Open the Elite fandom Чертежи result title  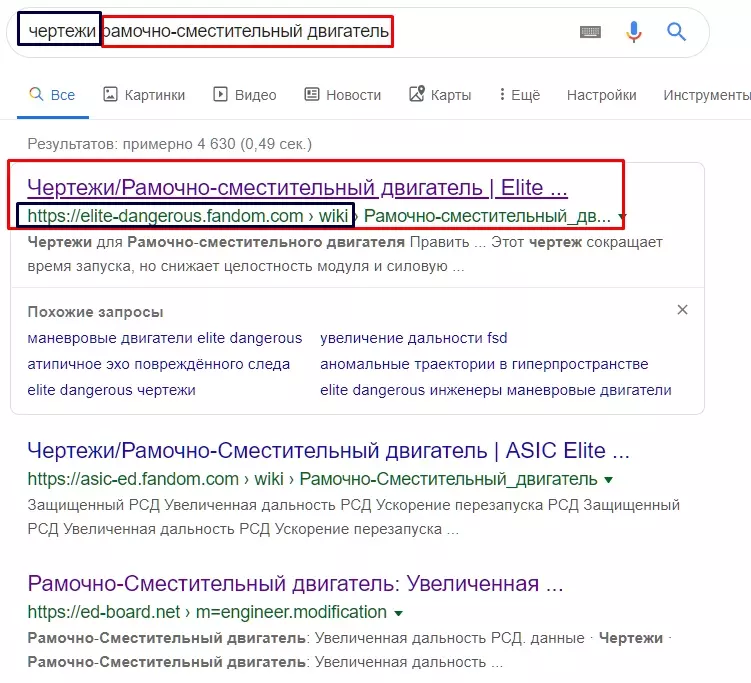(x=297, y=187)
